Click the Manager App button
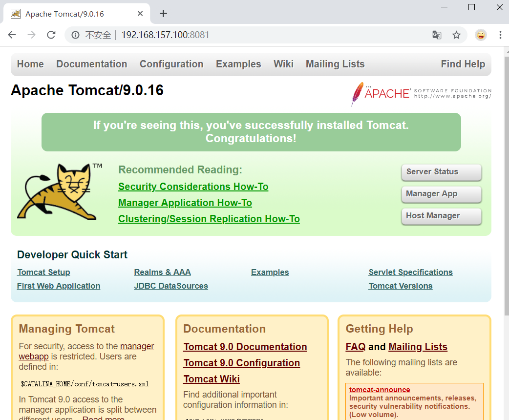Screen dimensions: 509x420 point(442,194)
